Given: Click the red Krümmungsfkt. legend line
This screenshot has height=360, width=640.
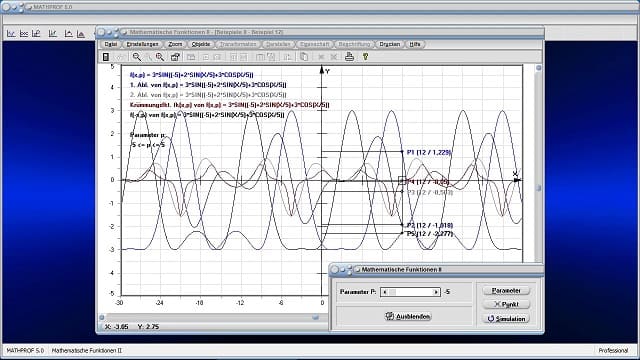Looking at the screenshot, I should pyautogui.click(x=229, y=105).
